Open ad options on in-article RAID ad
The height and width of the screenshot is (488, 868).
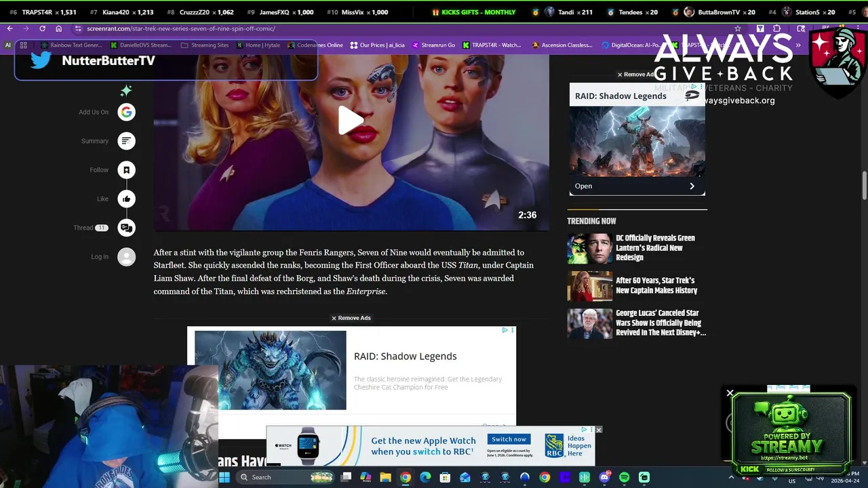pos(513,330)
